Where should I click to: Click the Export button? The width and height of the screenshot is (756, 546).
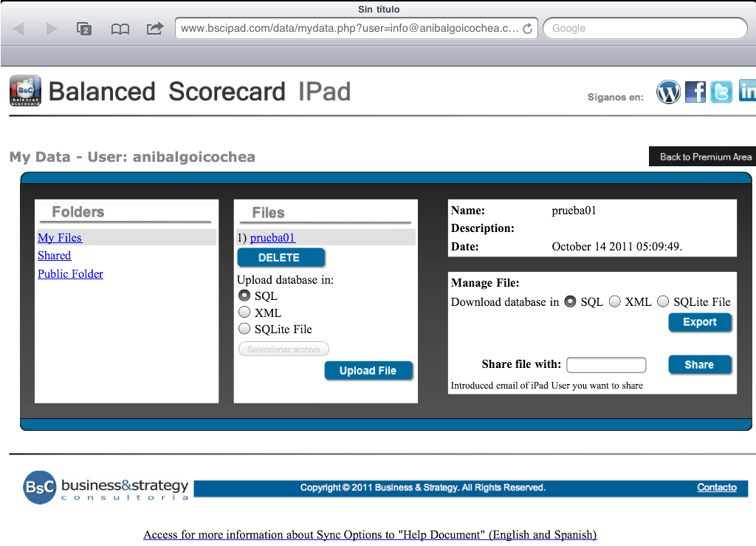(x=699, y=322)
